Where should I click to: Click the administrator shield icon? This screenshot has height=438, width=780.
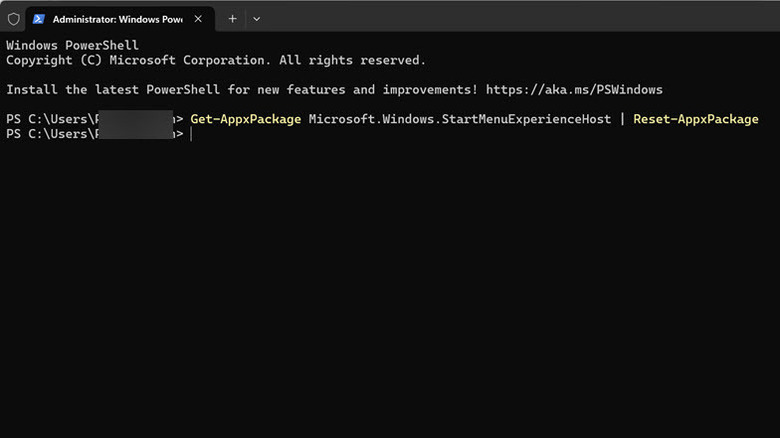[13, 19]
